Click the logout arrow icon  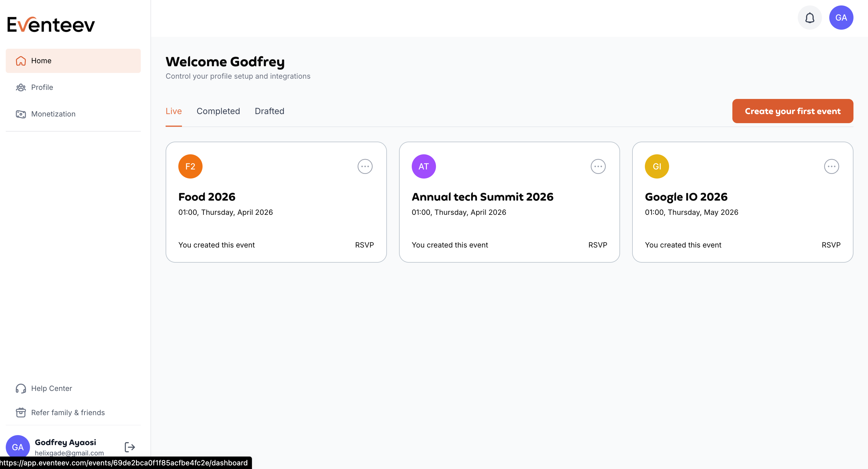click(130, 447)
